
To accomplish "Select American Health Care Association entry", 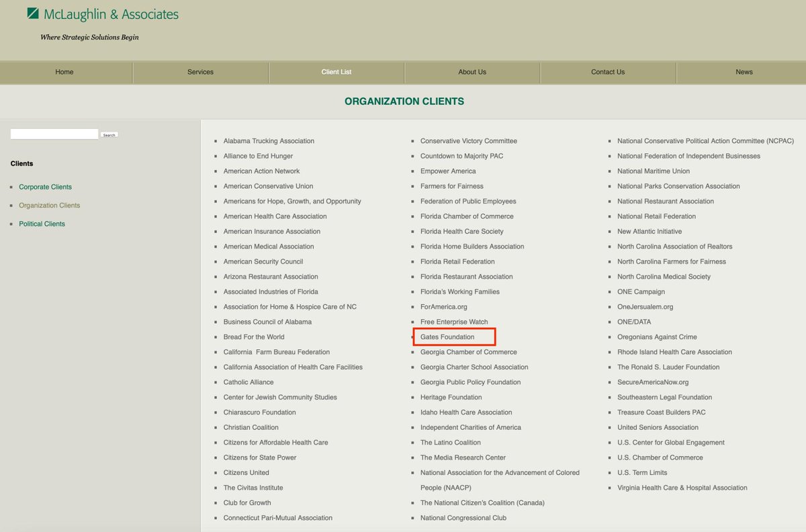I will tap(275, 216).
